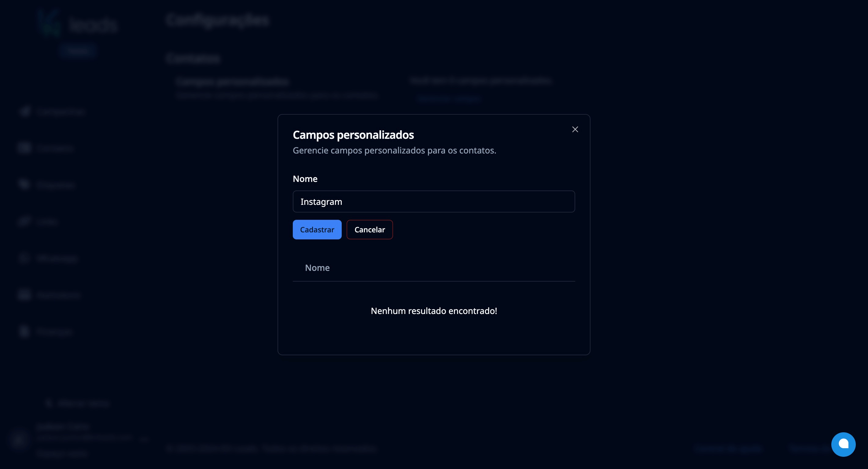The width and height of the screenshot is (868, 469).
Task: Click the Finanças sidebar icon
Action: (24, 331)
